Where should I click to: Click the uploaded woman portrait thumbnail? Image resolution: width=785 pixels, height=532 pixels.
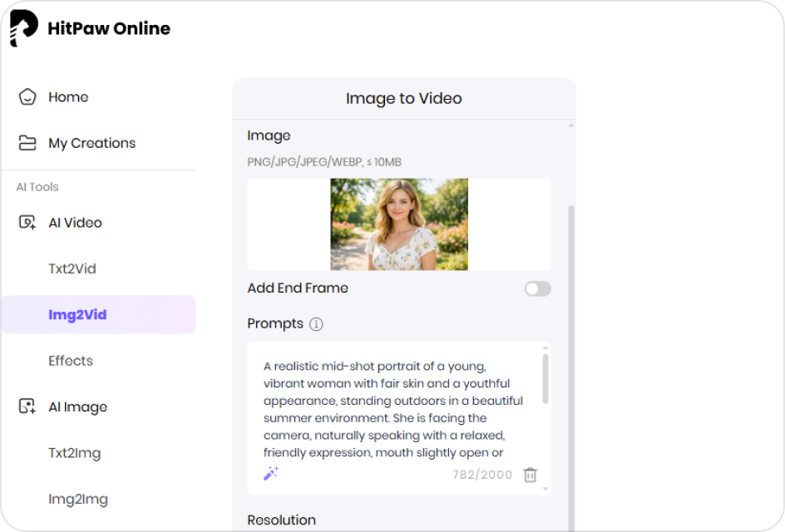399,224
